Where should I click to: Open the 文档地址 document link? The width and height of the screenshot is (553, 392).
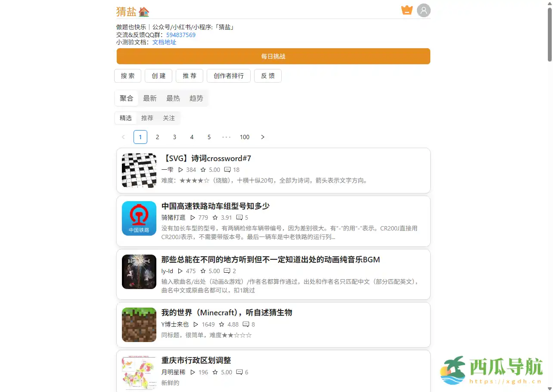point(164,42)
